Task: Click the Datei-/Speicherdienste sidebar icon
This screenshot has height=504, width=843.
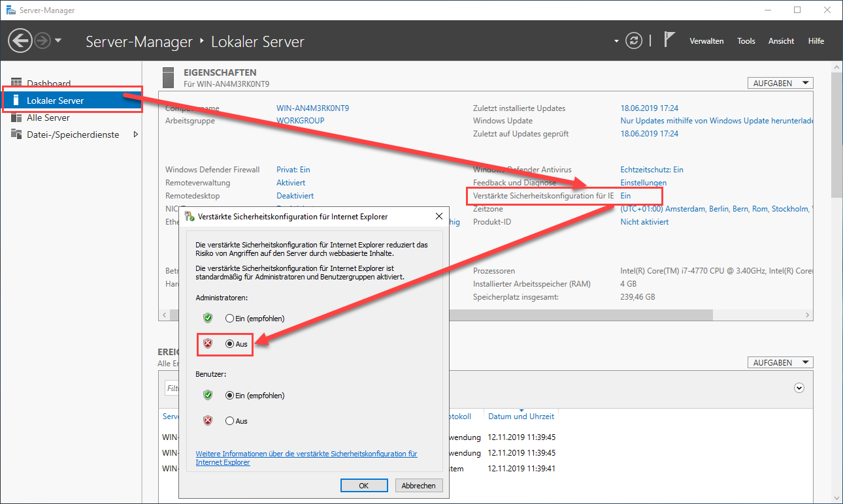Action: pyautogui.click(x=16, y=134)
